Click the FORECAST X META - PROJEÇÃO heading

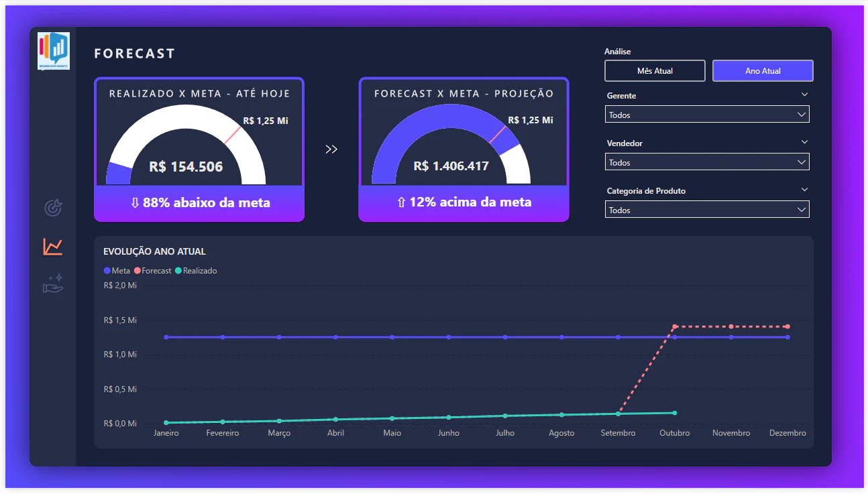click(464, 94)
